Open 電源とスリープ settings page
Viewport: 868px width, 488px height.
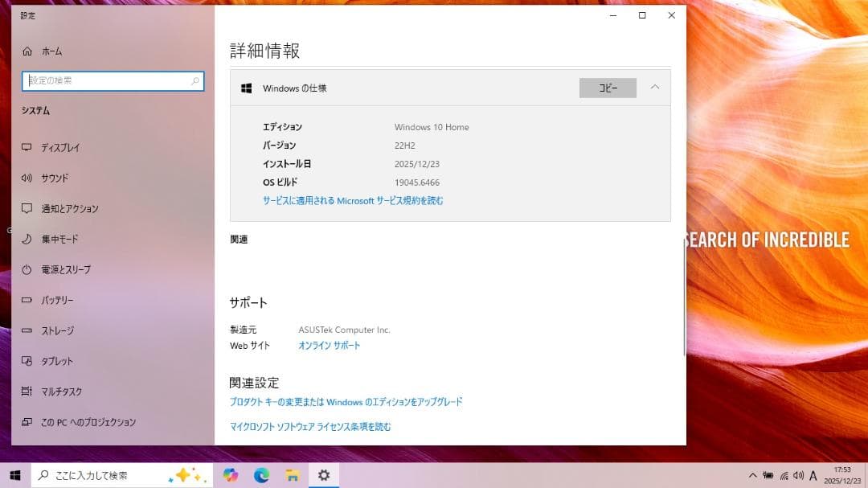coord(66,270)
